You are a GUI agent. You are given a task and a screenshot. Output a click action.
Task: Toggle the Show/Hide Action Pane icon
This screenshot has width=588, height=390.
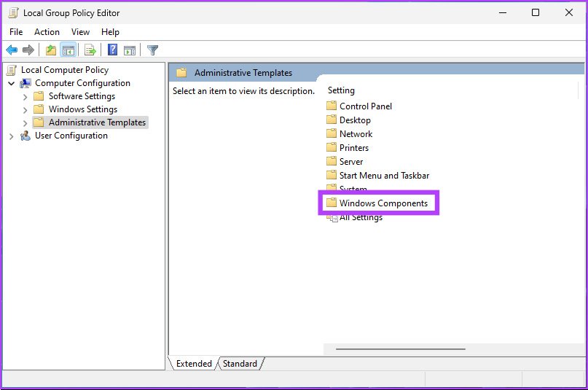coord(130,50)
